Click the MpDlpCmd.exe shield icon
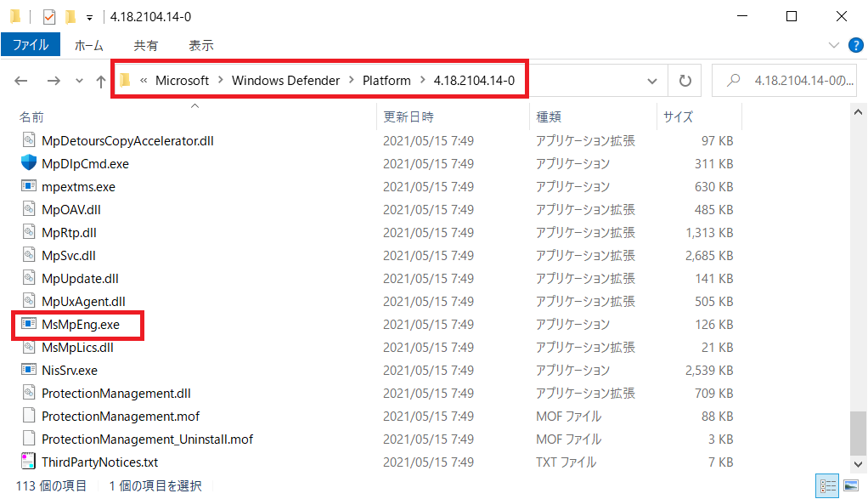The width and height of the screenshot is (868, 499). coord(29,163)
